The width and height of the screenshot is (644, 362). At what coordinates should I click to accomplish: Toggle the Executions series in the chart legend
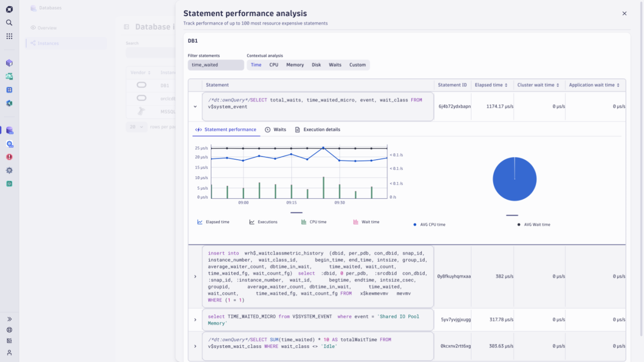[x=264, y=221]
